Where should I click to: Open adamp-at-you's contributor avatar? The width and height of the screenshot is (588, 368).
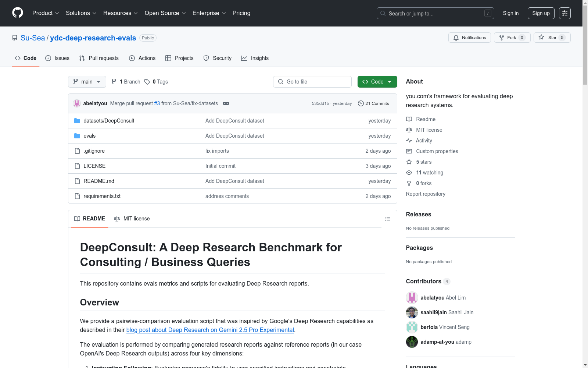click(x=412, y=342)
